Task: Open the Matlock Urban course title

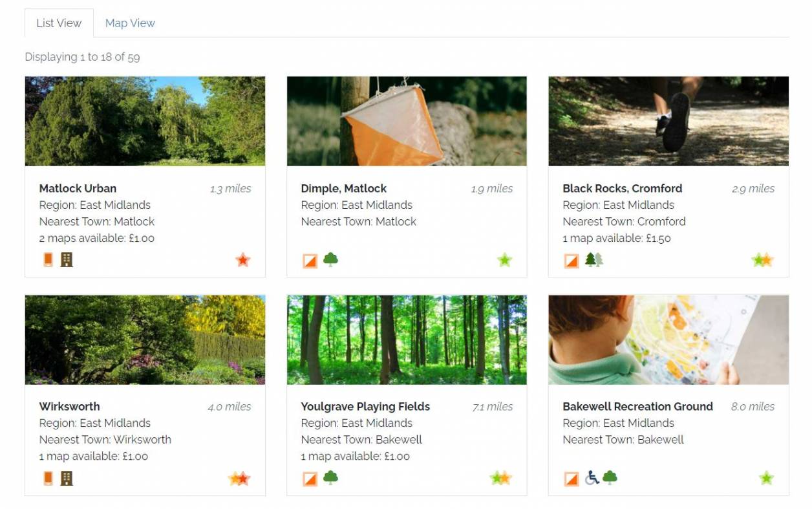Action: pyautogui.click(x=78, y=189)
